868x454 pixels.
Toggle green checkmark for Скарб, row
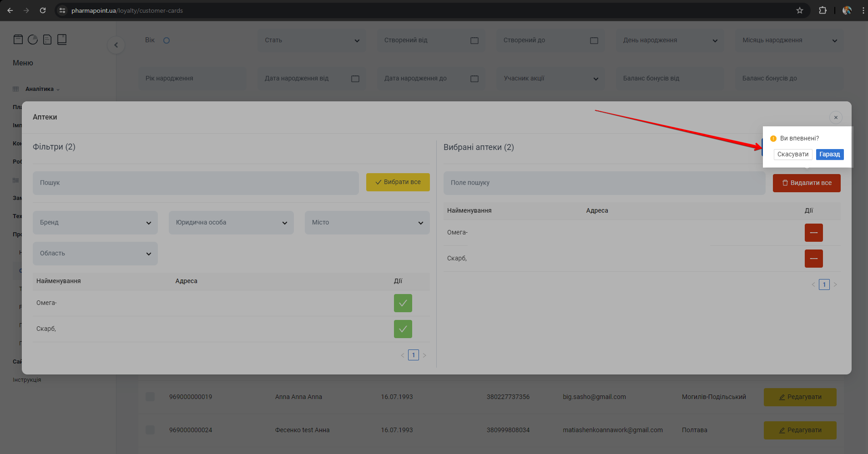coord(403,329)
